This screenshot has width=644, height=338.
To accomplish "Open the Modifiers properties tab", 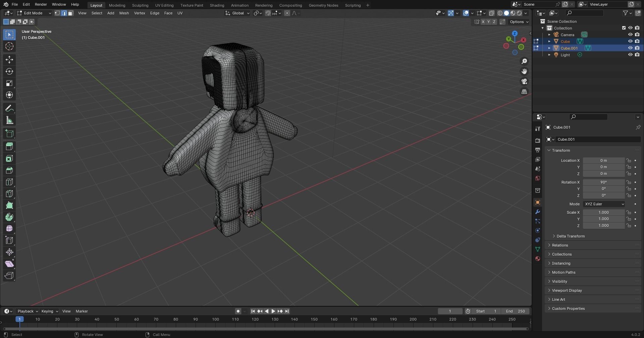I will point(538,212).
